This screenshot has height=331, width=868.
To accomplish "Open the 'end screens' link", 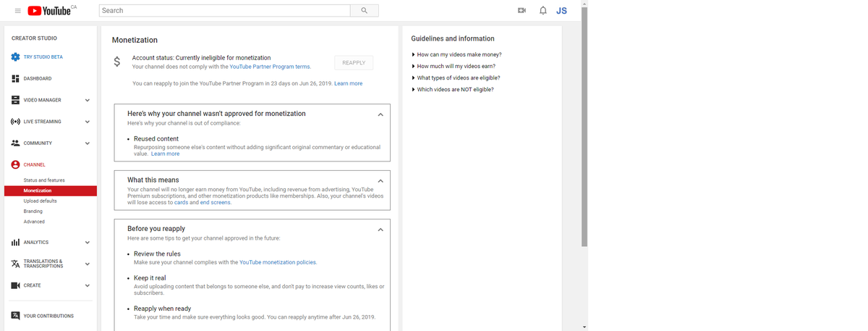I will point(216,202).
